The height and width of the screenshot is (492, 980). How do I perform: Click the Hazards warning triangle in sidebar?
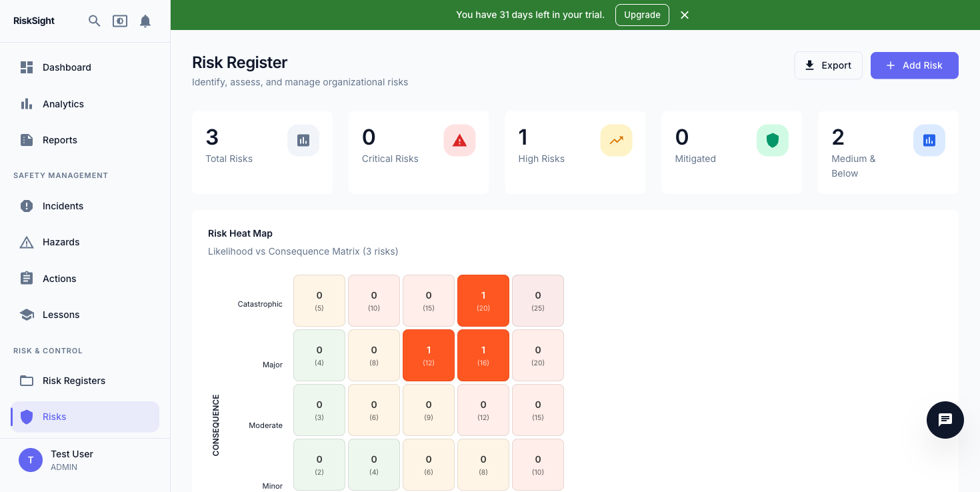27,242
